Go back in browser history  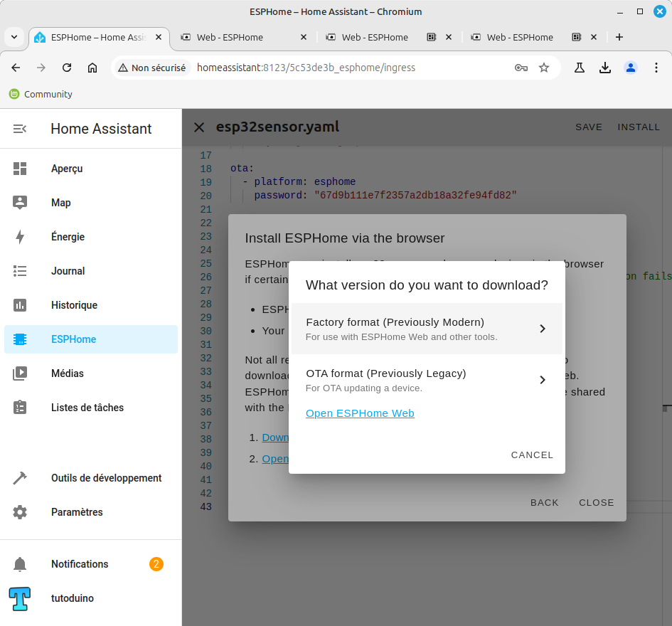(16, 68)
